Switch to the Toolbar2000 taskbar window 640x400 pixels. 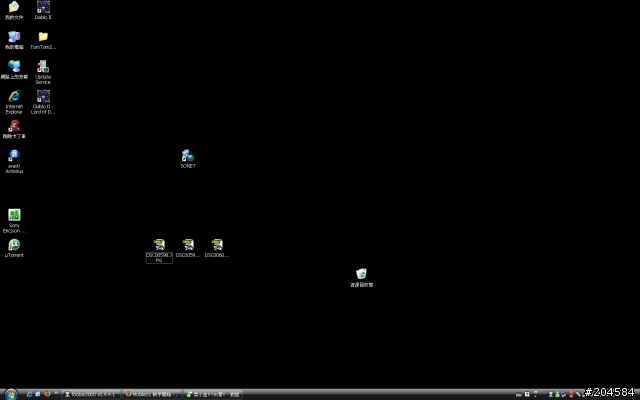(91, 394)
